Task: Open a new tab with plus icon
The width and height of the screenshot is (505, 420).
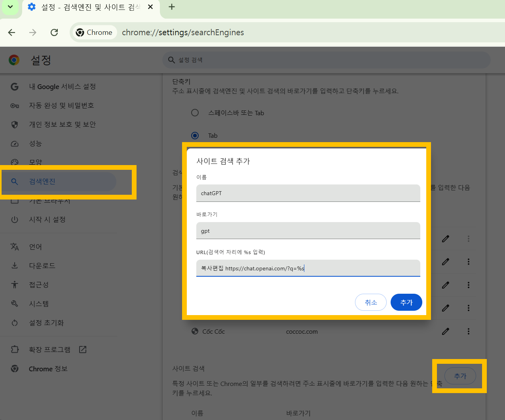Action: (172, 7)
